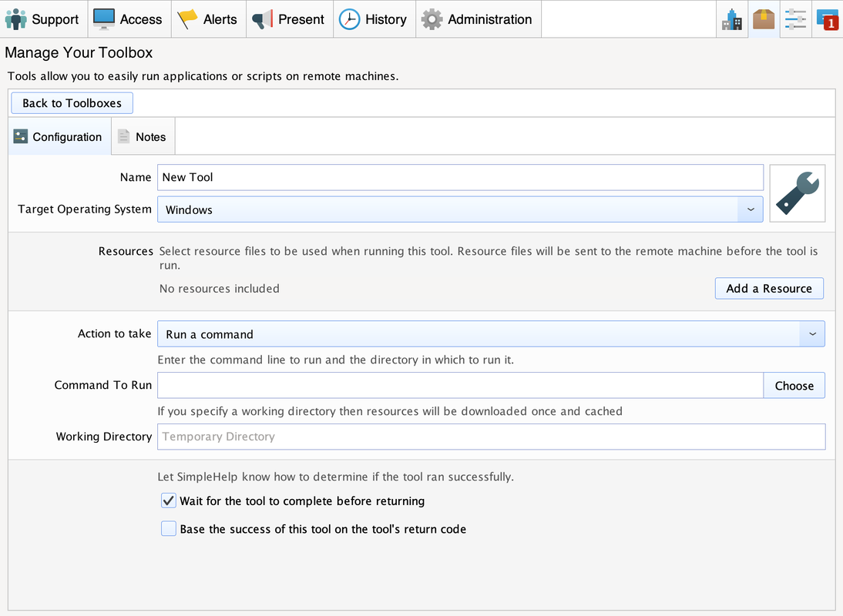The height and width of the screenshot is (616, 843).
Task: Click the Working Directory field
Action: [x=491, y=437]
